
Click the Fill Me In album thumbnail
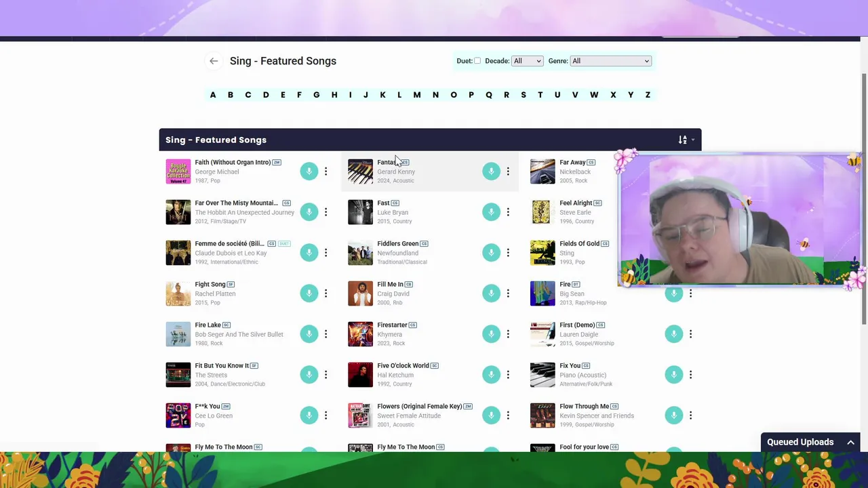point(360,293)
